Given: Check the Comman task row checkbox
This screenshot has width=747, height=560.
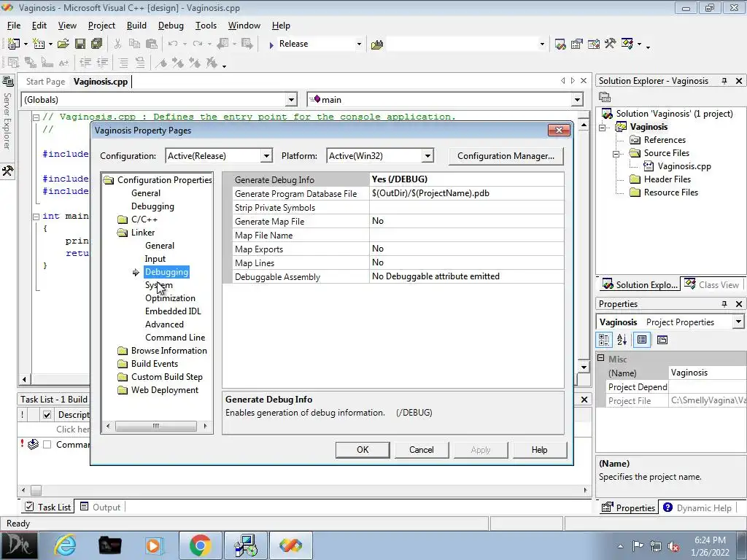Looking at the screenshot, I should 47,444.
